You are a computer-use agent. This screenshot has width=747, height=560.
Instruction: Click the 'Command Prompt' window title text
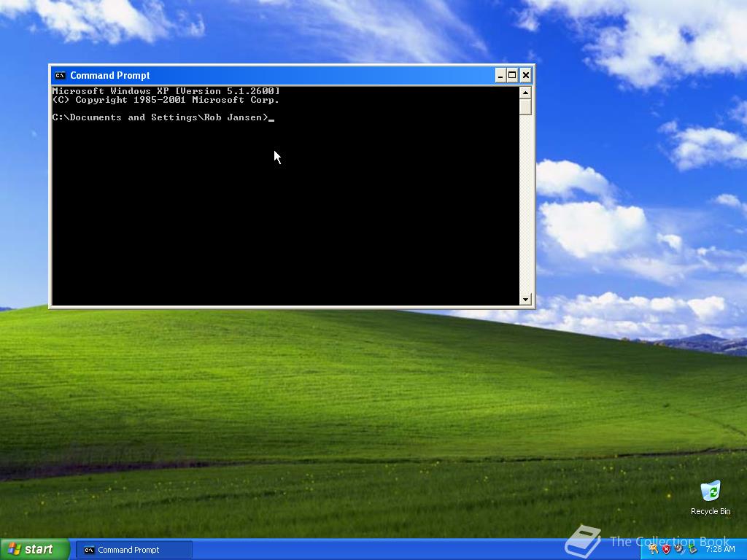tap(109, 75)
